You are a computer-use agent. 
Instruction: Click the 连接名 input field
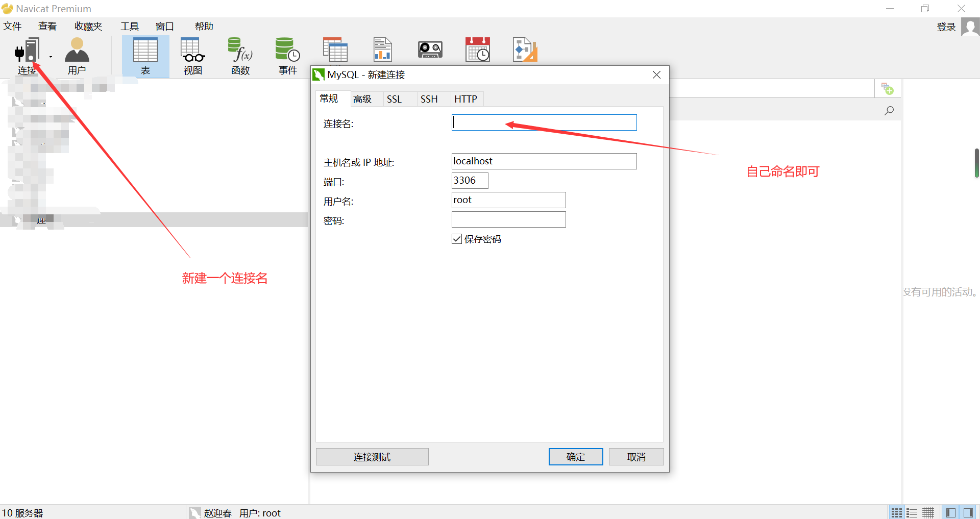point(544,122)
